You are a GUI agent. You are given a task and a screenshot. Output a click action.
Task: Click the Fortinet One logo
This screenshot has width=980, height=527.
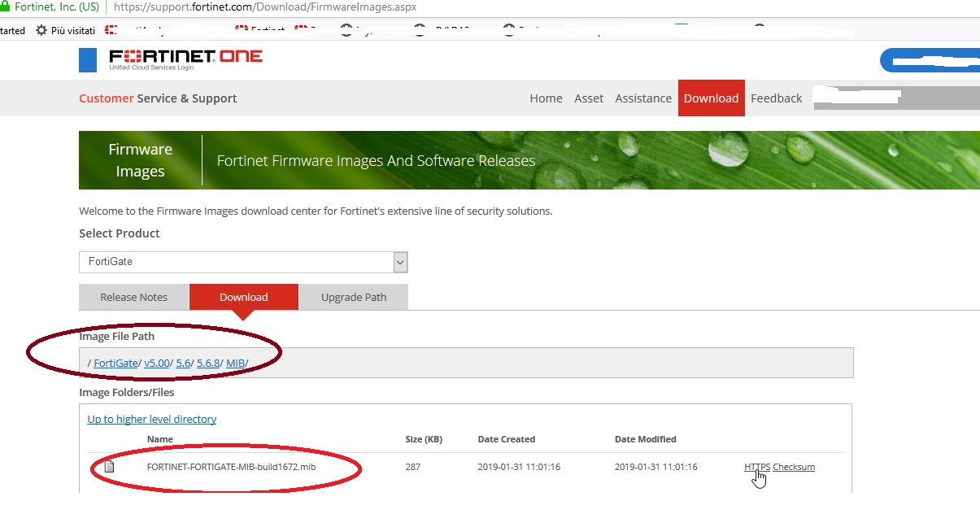click(185, 60)
